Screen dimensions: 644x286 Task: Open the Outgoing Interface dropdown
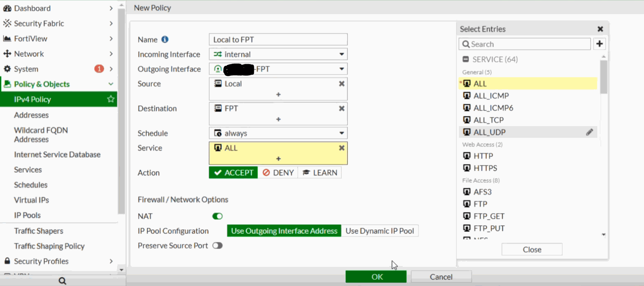278,69
